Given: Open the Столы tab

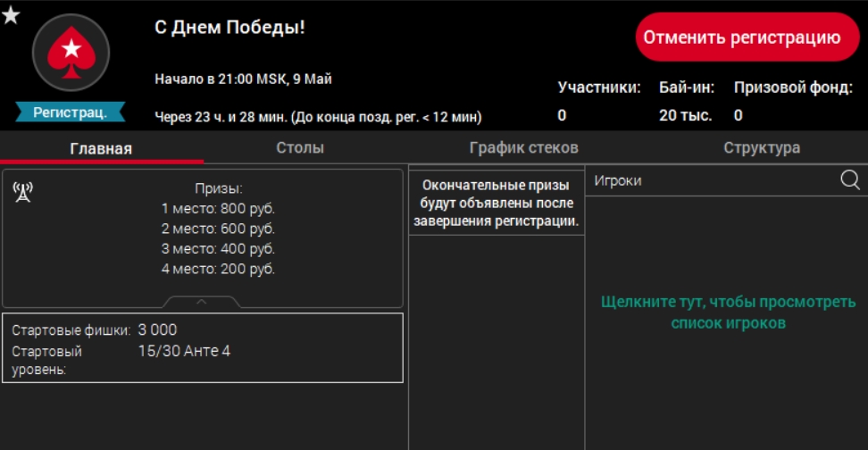Looking at the screenshot, I should 300,148.
